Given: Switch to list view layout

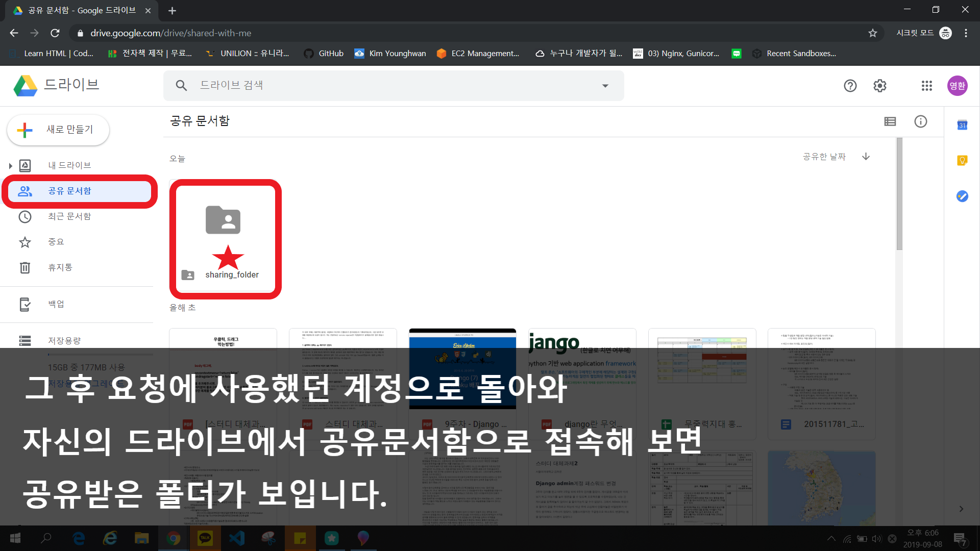Looking at the screenshot, I should (x=890, y=121).
